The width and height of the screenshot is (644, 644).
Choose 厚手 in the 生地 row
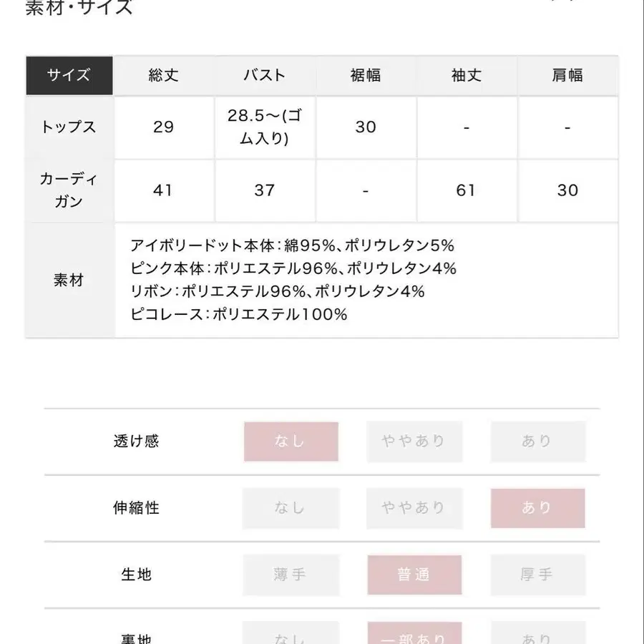(537, 575)
